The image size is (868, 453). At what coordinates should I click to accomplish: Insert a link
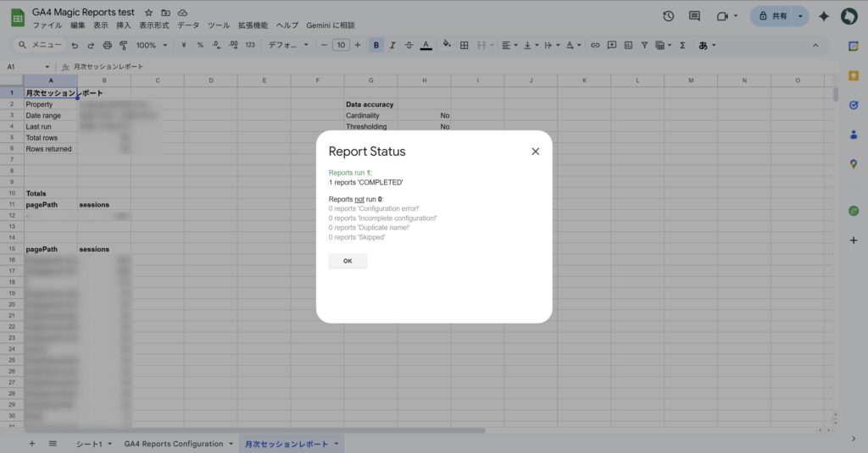click(595, 46)
